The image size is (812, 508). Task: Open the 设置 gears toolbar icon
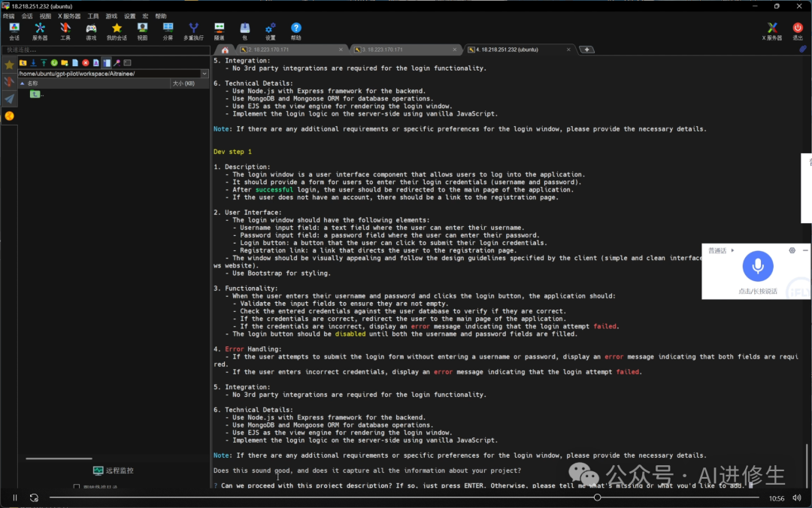click(271, 31)
